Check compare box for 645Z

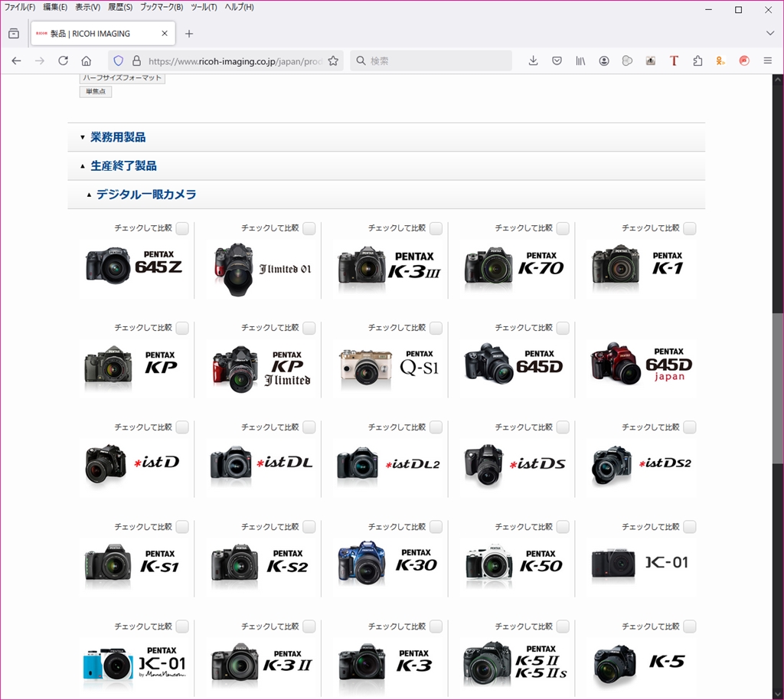pyautogui.click(x=182, y=228)
